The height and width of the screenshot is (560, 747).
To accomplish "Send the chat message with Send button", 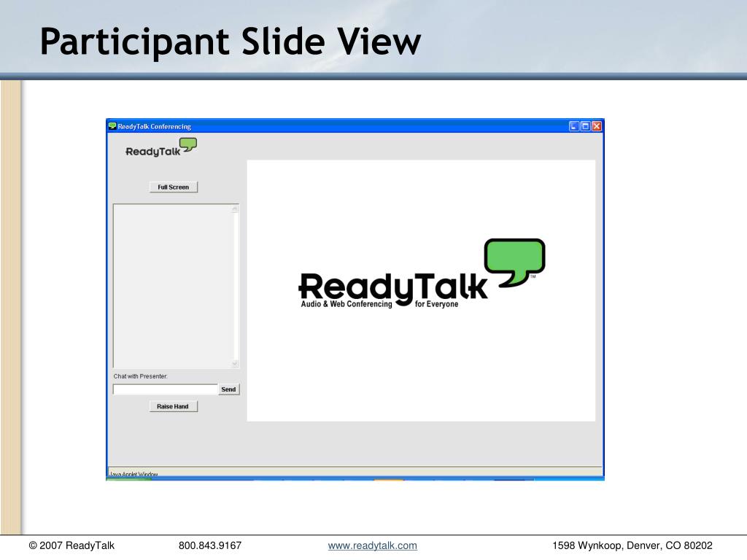I will (x=228, y=389).
